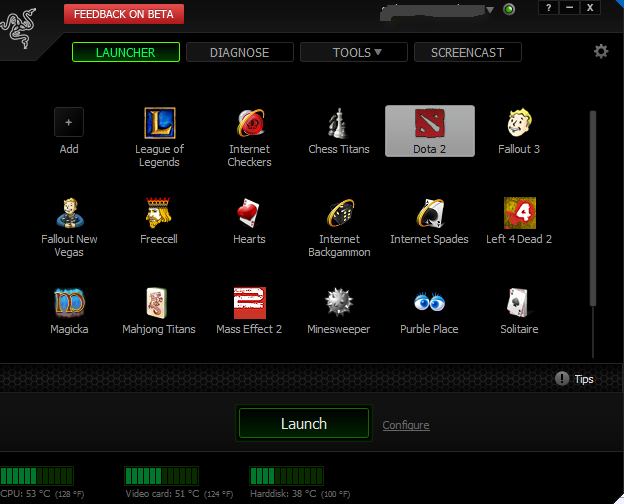
Task: Pick the Internet Backgammon dice icon
Action: [340, 213]
